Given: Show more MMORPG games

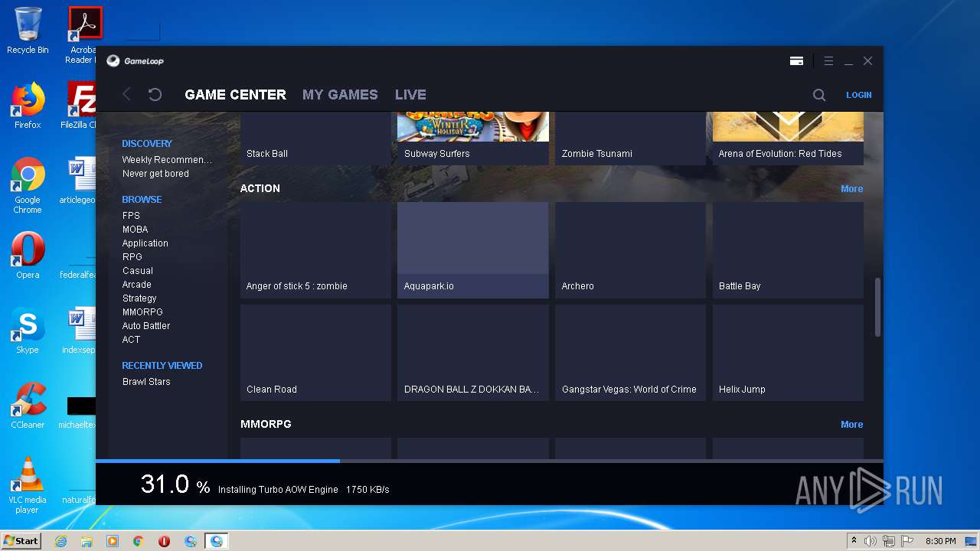Looking at the screenshot, I should click(851, 425).
